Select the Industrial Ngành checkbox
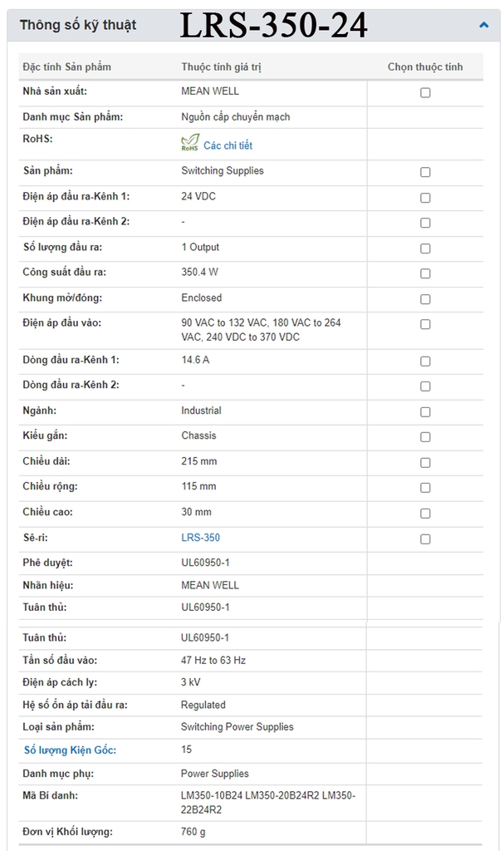Image resolution: width=504 pixels, height=851 pixels. pos(425,412)
